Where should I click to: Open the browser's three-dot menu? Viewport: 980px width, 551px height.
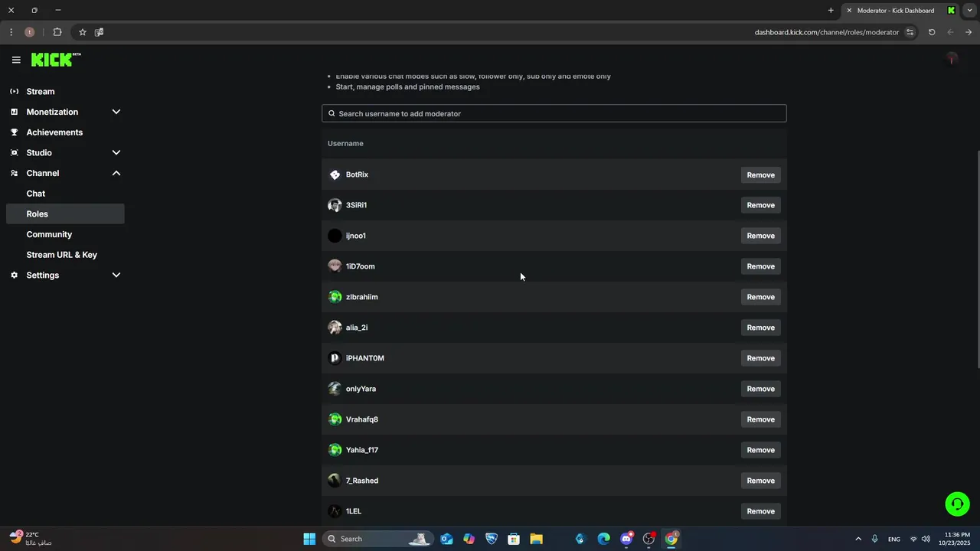[11, 32]
